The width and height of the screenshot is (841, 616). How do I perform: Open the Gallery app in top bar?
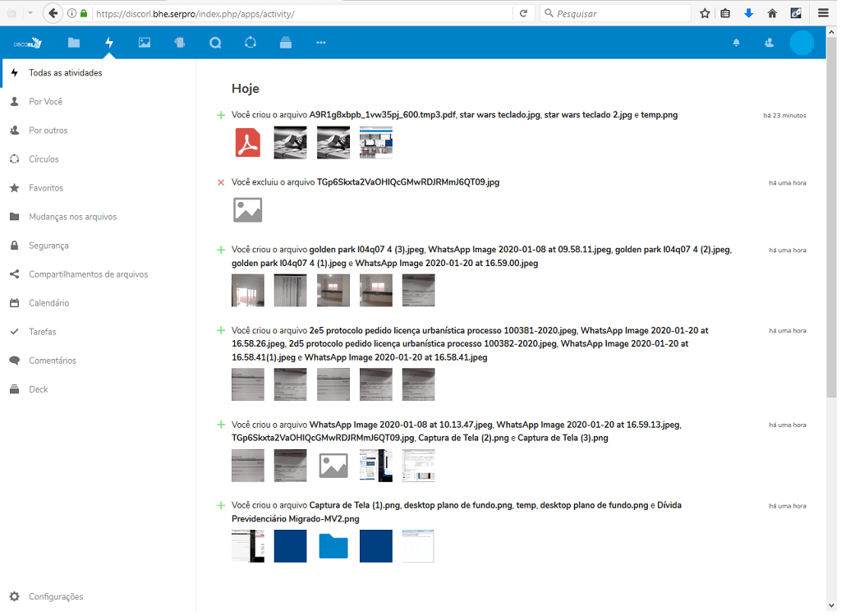tap(145, 43)
